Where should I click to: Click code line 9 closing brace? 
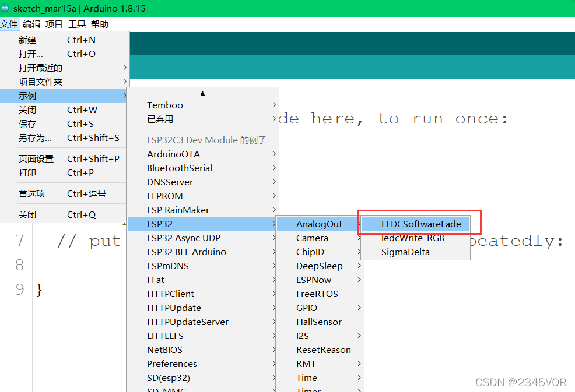click(x=39, y=290)
